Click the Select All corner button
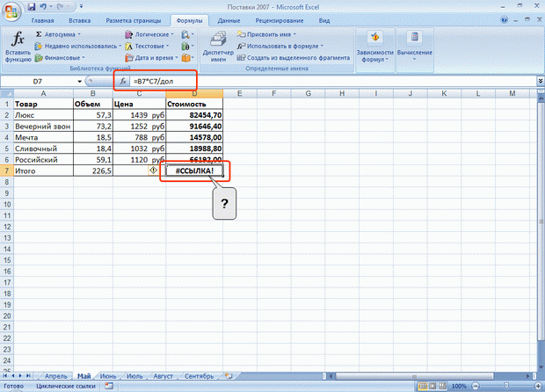The height and width of the screenshot is (392, 545). 7,93
